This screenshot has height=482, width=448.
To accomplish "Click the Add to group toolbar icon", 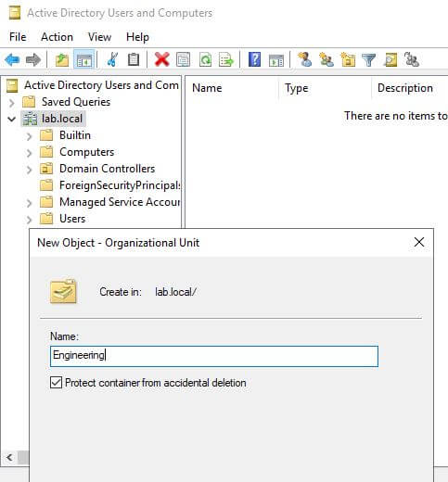I will click(412, 59).
